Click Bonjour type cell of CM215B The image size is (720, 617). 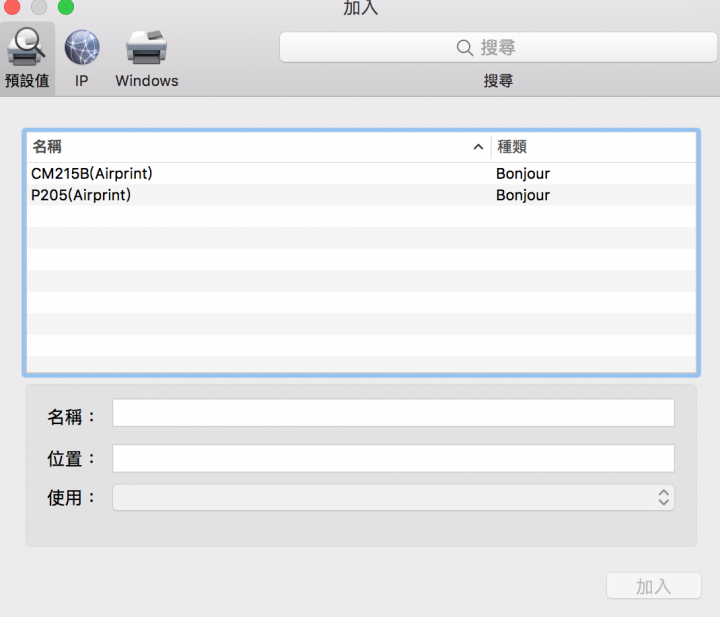(x=523, y=174)
